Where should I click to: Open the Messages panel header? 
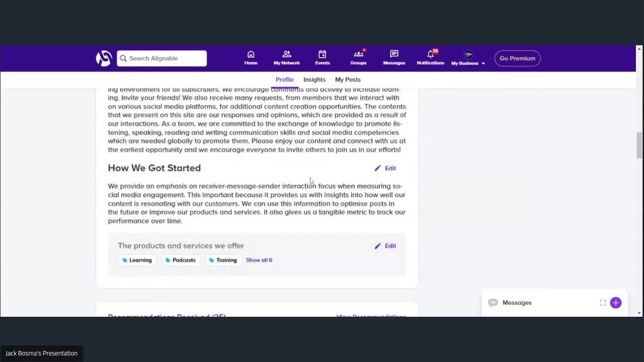click(x=555, y=303)
